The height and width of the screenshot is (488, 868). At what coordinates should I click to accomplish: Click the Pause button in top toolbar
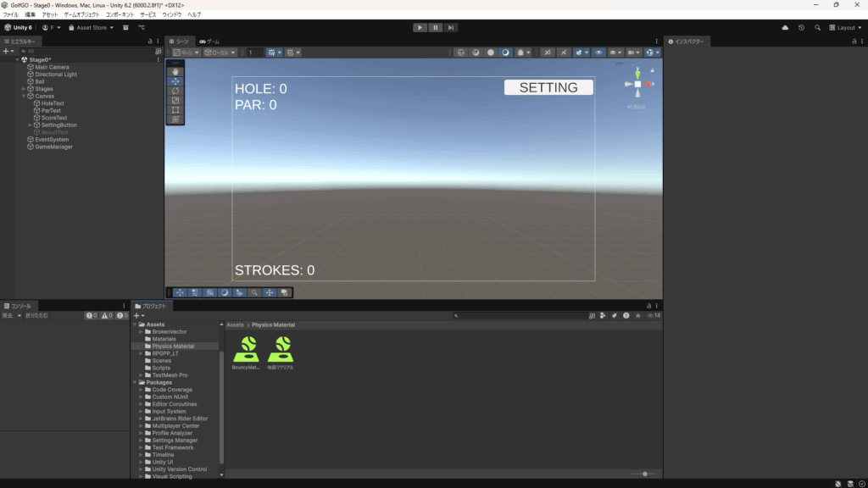click(435, 27)
